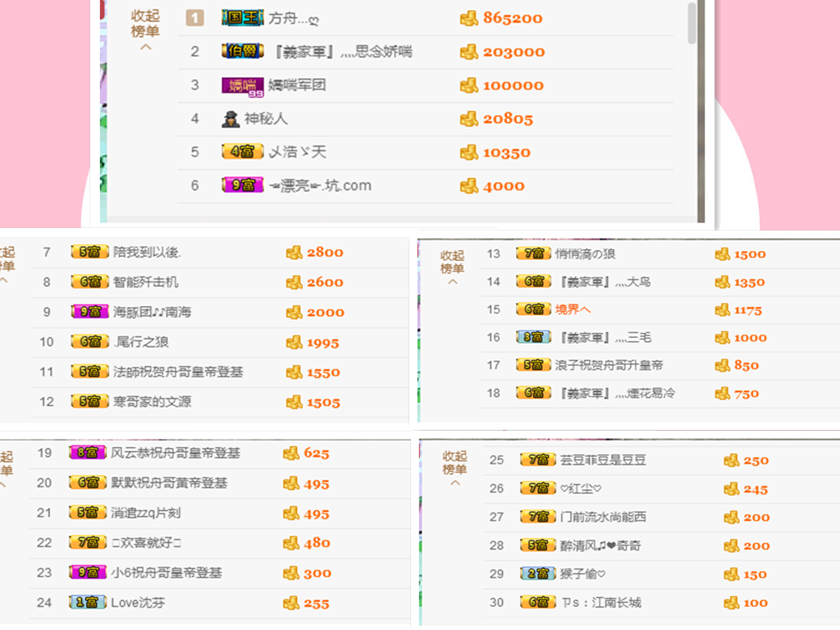This screenshot has width=840, height=630.
Task: Click the gold coin icon next to 865200
Action: pyautogui.click(x=468, y=18)
